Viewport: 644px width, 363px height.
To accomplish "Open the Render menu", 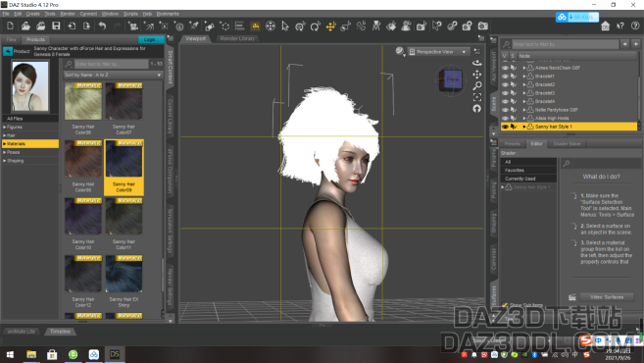I will click(68, 14).
